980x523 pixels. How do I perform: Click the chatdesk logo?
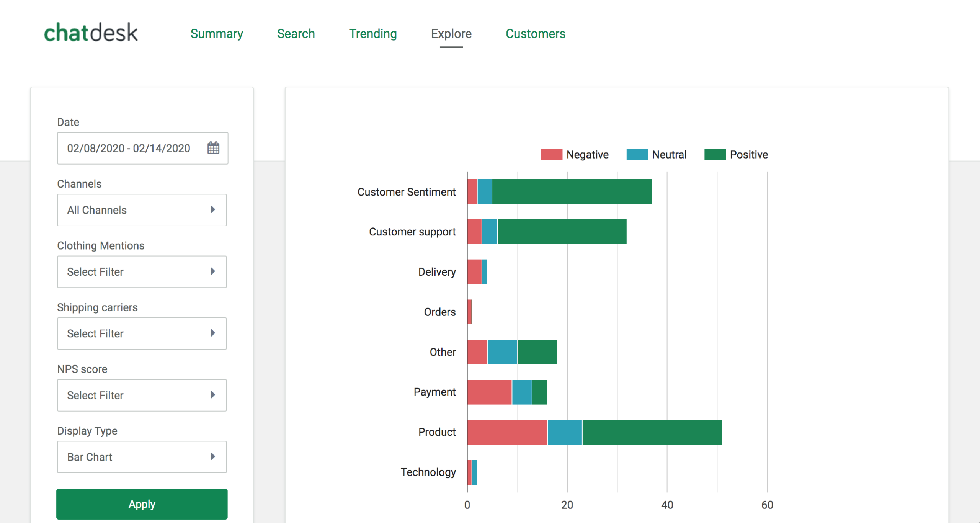[91, 33]
